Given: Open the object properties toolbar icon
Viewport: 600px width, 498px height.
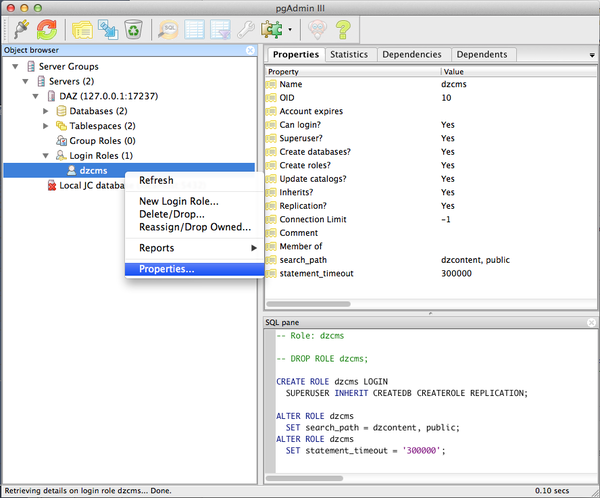Looking at the screenshot, I should pos(82,28).
